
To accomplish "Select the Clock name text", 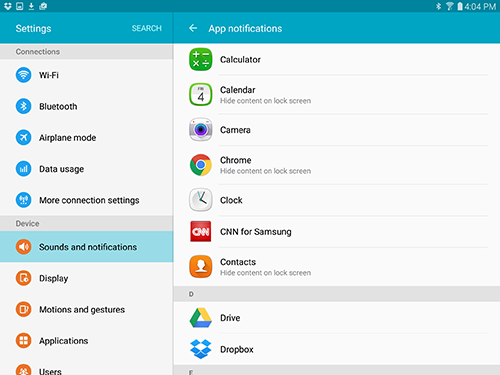I will pyautogui.click(x=231, y=200).
